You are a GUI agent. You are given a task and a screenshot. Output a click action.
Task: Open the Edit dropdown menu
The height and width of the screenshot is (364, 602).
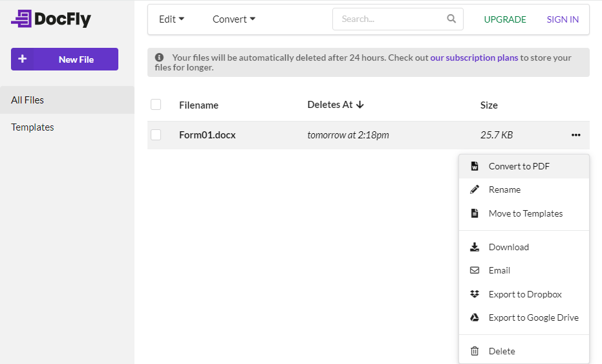(171, 19)
